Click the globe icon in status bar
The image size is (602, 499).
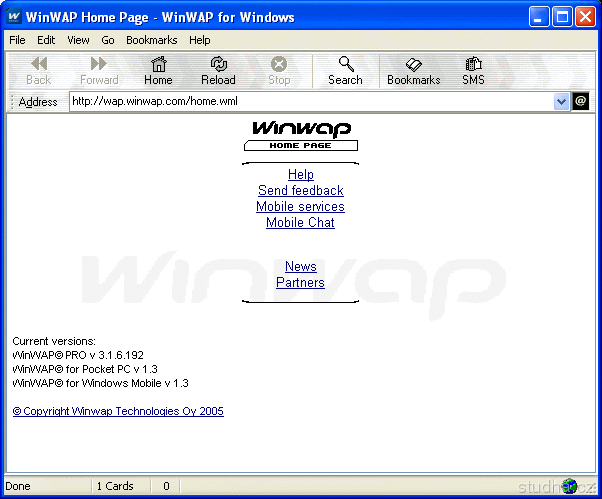point(569,486)
